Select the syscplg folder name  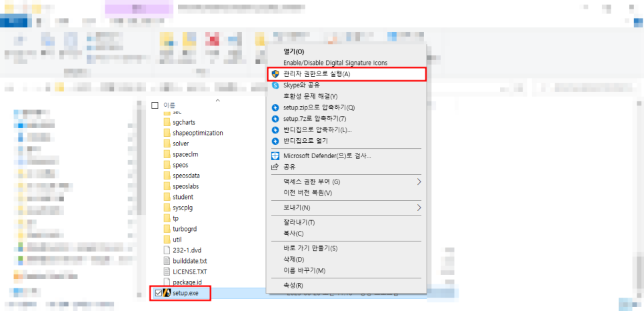click(x=183, y=208)
